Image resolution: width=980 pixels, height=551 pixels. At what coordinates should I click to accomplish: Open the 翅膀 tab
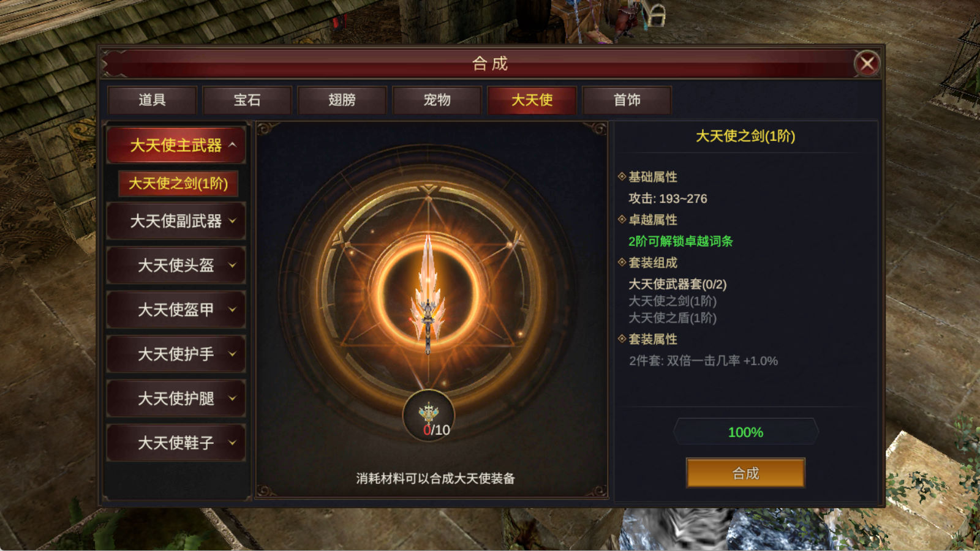342,100
